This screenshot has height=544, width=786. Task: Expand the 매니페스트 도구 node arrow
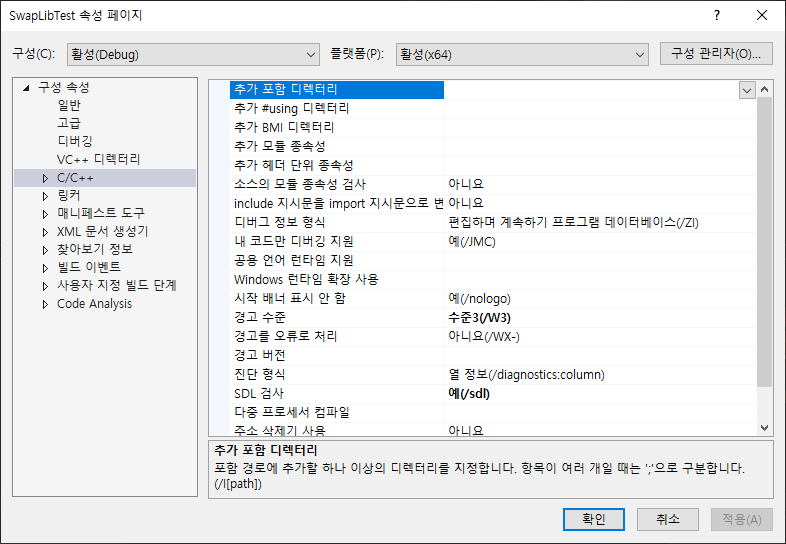[45, 214]
